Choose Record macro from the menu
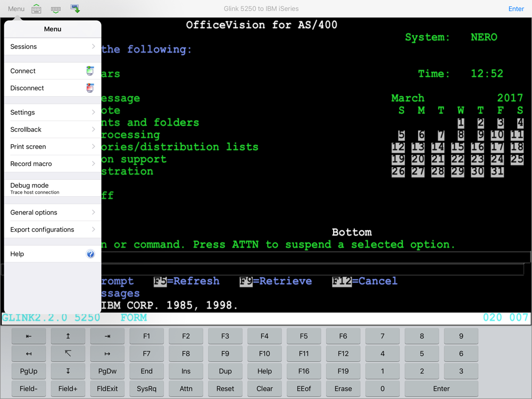Screen dimensions: 532x399 pos(53,163)
